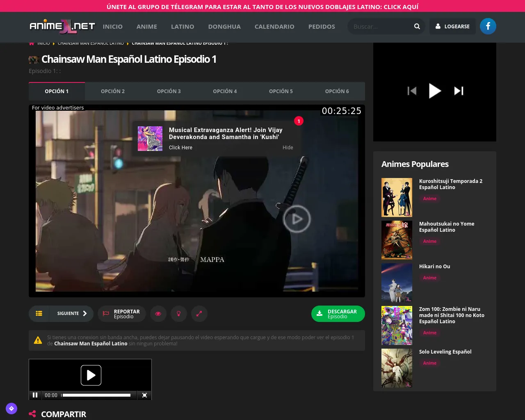Click the Descargar Episodio button
Screen dimensions: 525x420
pyautogui.click(x=338, y=314)
